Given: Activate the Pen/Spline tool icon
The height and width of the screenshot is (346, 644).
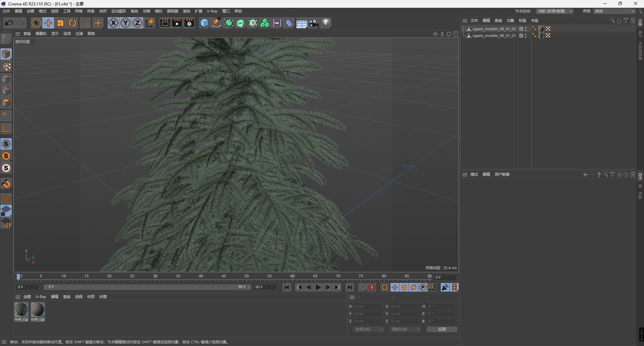Looking at the screenshot, I should click(x=216, y=23).
